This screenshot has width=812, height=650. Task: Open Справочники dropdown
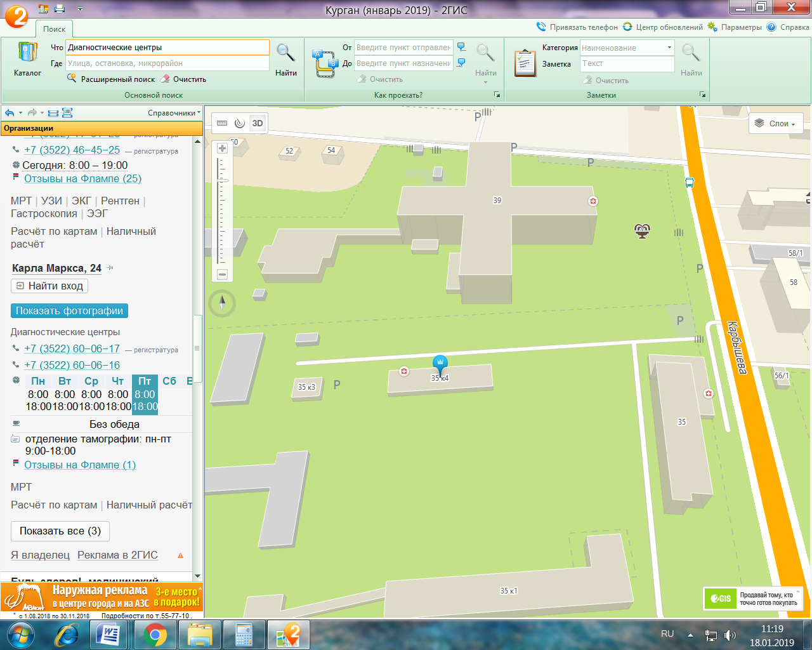tap(174, 113)
